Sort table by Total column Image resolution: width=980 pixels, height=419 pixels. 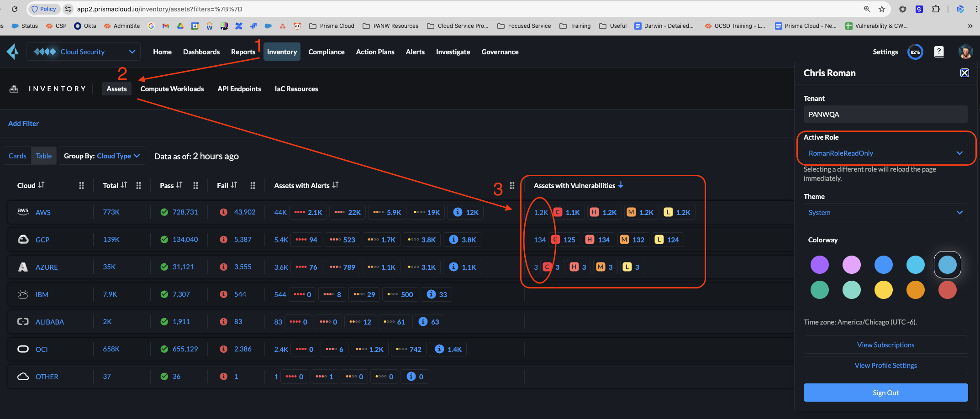(x=124, y=185)
